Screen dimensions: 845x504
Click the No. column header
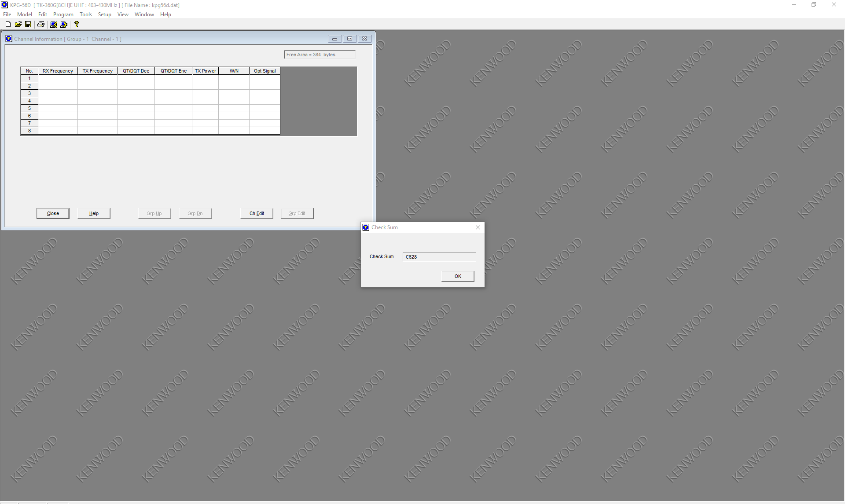point(29,71)
